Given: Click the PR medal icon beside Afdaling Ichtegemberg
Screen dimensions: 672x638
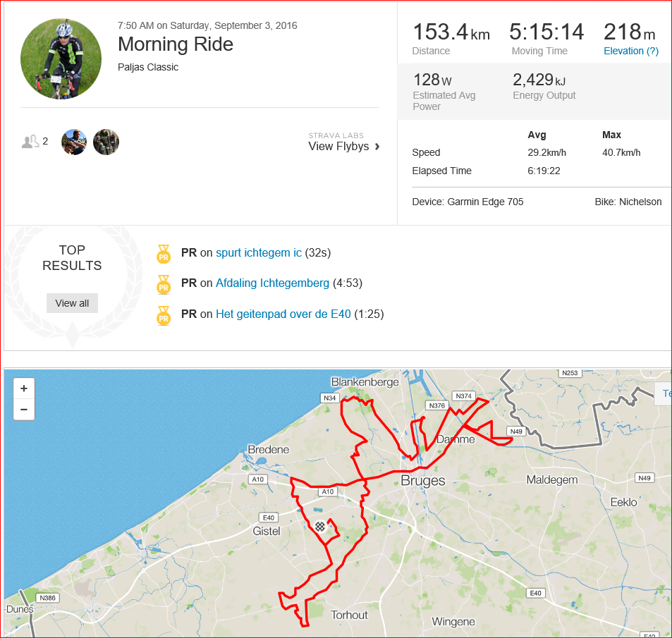Looking at the screenshot, I should pyautogui.click(x=164, y=285).
